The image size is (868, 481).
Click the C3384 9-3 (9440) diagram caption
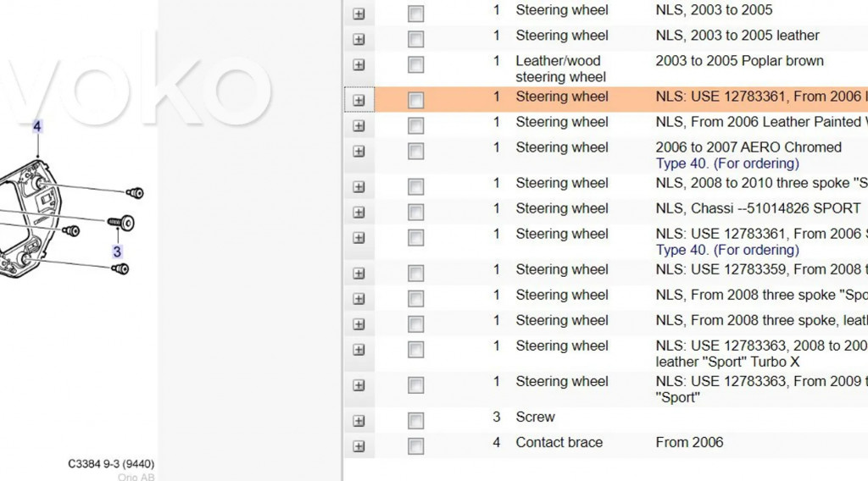pos(111,464)
